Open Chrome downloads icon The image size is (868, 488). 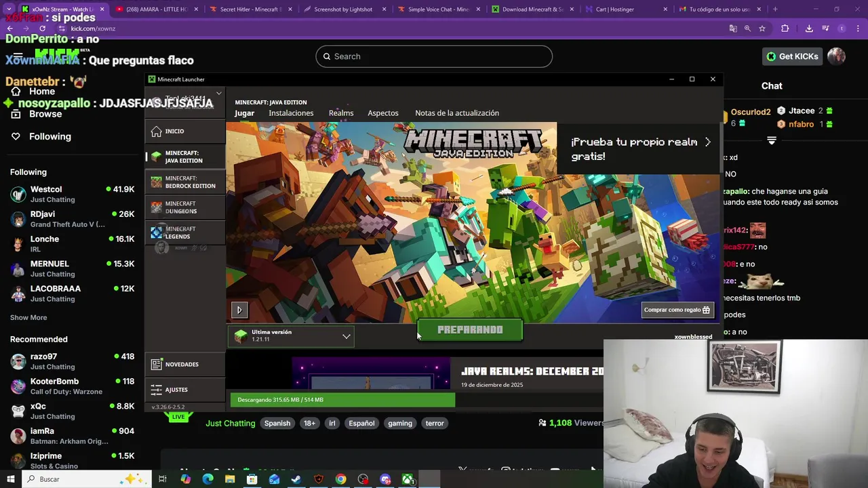[809, 28]
